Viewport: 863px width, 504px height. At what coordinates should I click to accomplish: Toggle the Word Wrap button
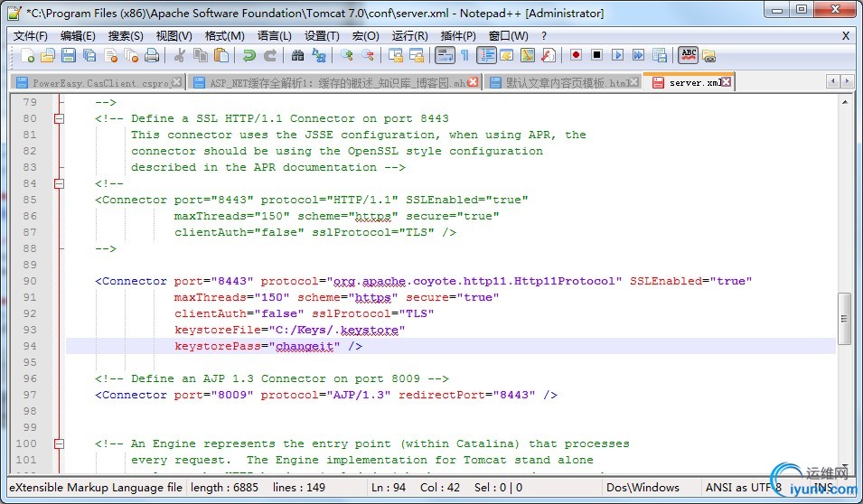tap(445, 55)
